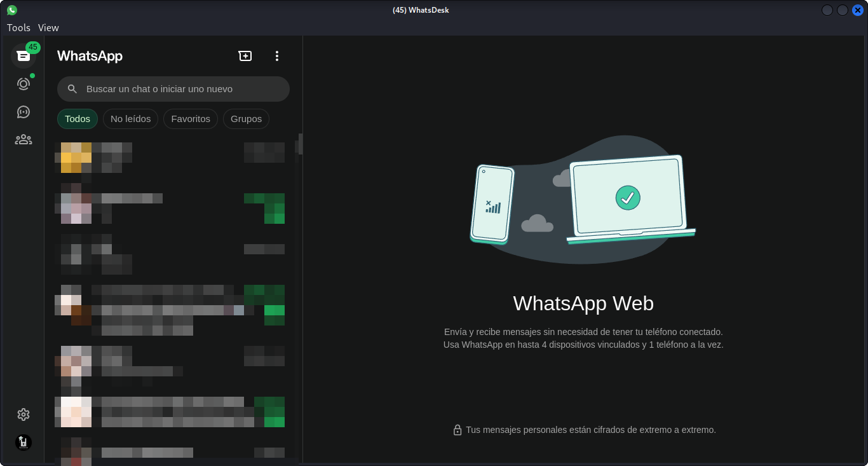The image size is (868, 466).
Task: Start a new chat with plus icon
Action: [x=245, y=56]
